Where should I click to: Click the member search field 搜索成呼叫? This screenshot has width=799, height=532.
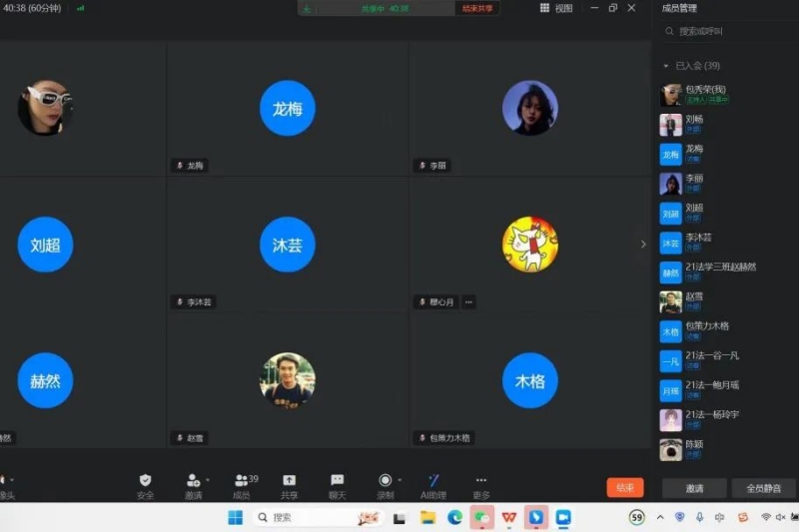(729, 32)
